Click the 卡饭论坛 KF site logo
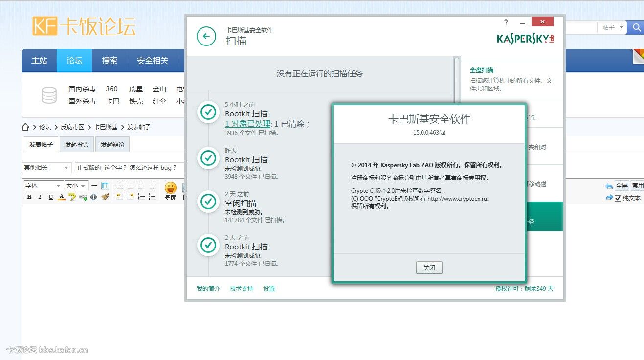 click(x=84, y=26)
